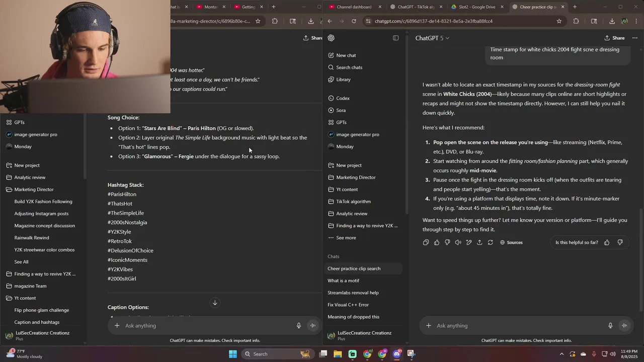644x362 pixels.
Task: Click See All under Marketing Director
Action: 22,262
